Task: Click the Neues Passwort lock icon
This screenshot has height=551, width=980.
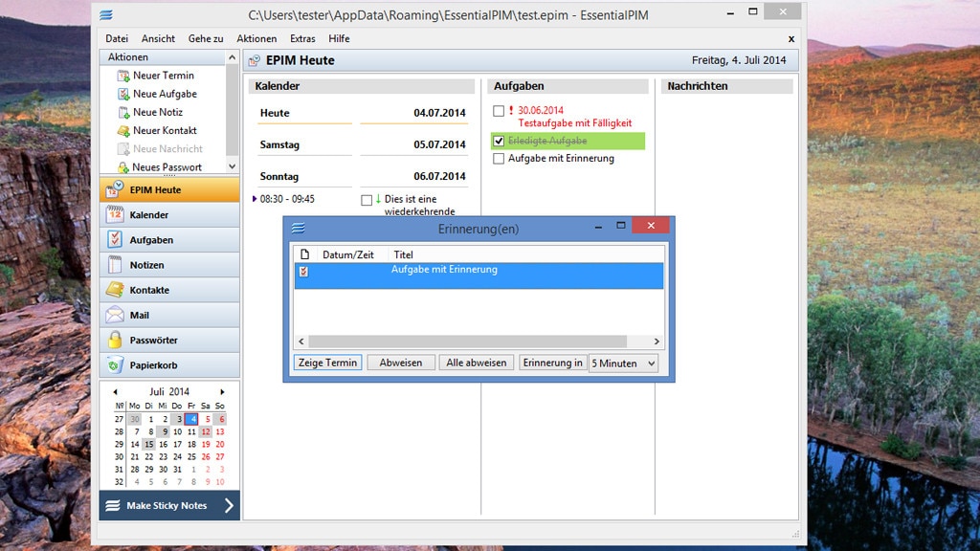Action: tap(123, 167)
